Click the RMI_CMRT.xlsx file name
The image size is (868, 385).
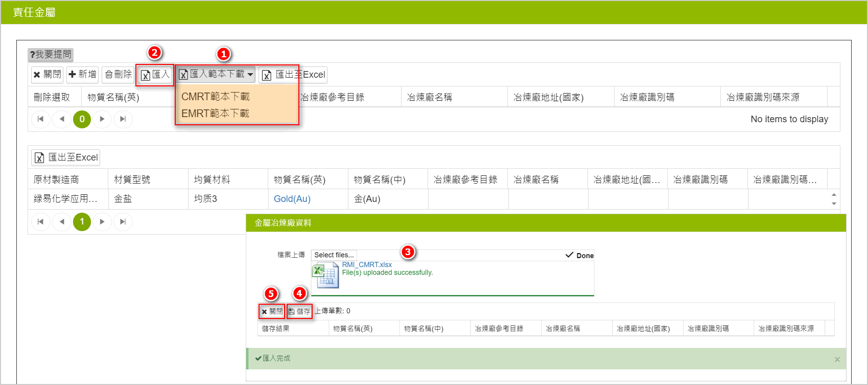[367, 264]
